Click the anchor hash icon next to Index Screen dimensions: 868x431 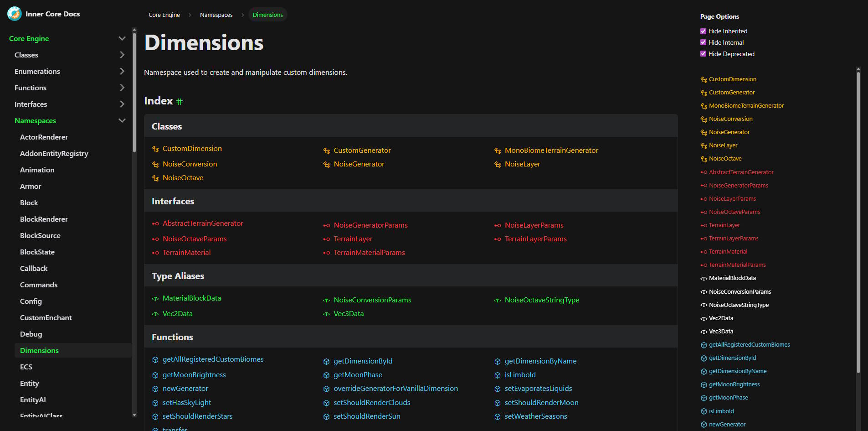point(180,102)
